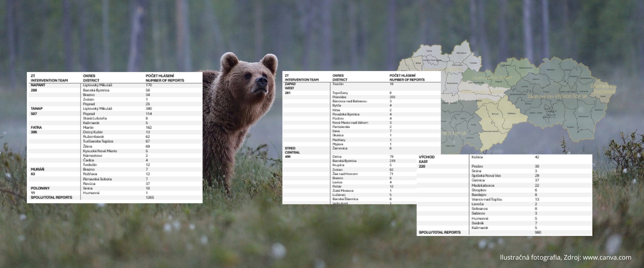Viewport: 644px width, 268px height.
Task: Select the 'Revúca' district cell
Action: [x=89, y=184]
